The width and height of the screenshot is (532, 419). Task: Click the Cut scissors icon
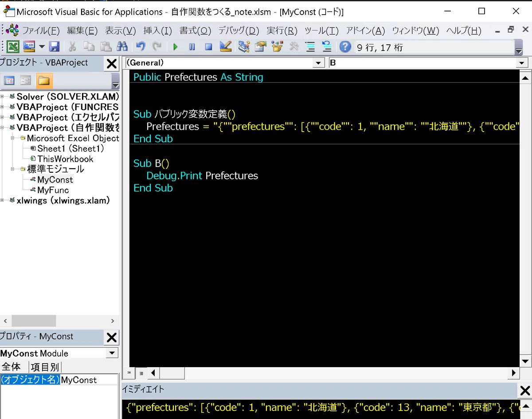72,47
